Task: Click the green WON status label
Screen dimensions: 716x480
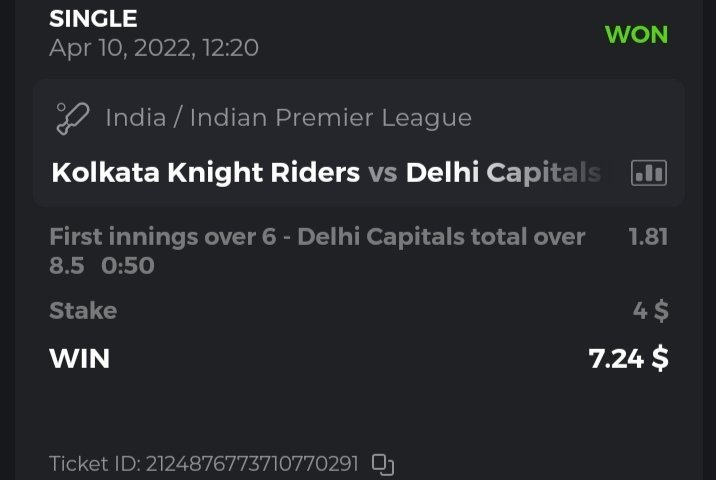Action: click(636, 34)
